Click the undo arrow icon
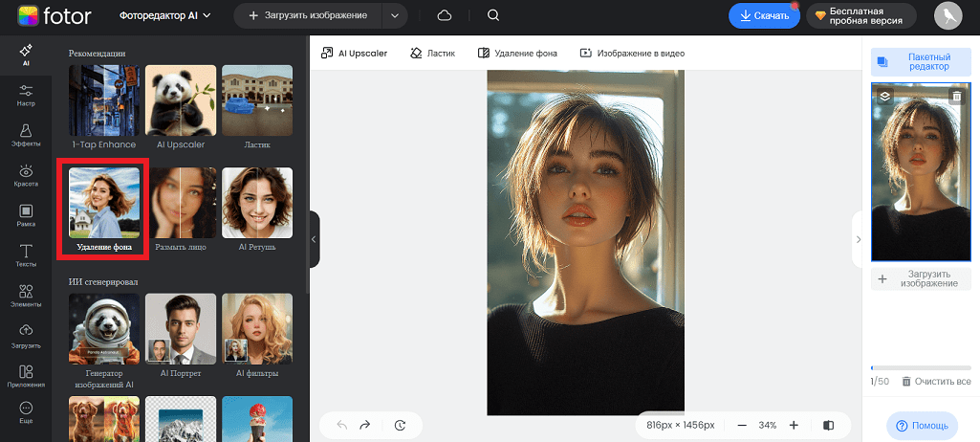 [341, 425]
